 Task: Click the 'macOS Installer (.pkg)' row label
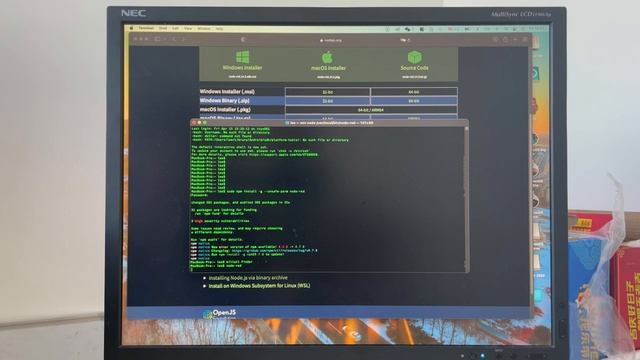(225, 109)
